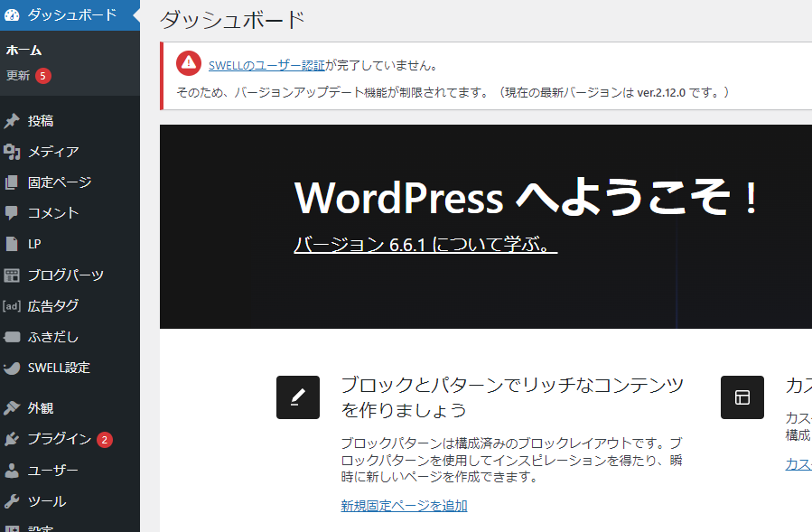Viewport: 812px width, 532px height.
Task: Click the red 2 plugins badge
Action: point(105,440)
